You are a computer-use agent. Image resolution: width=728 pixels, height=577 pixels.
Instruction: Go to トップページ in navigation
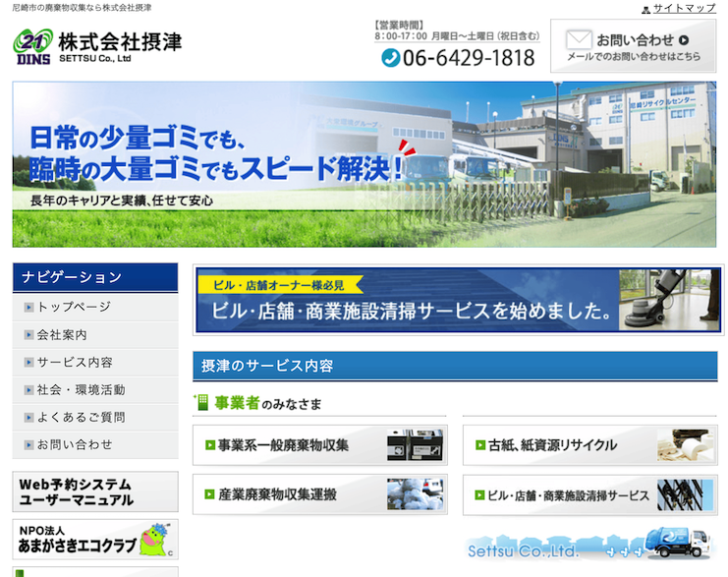point(95,307)
